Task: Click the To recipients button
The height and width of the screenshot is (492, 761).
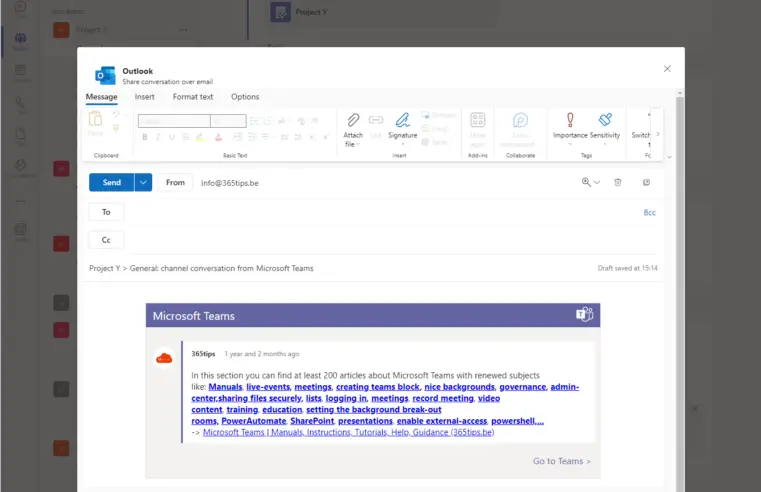Action: pos(106,212)
